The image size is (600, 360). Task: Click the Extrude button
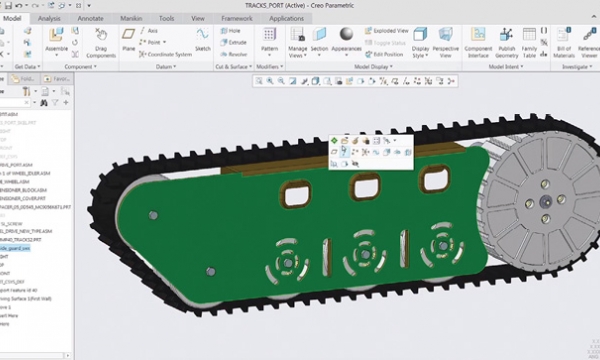pos(233,42)
